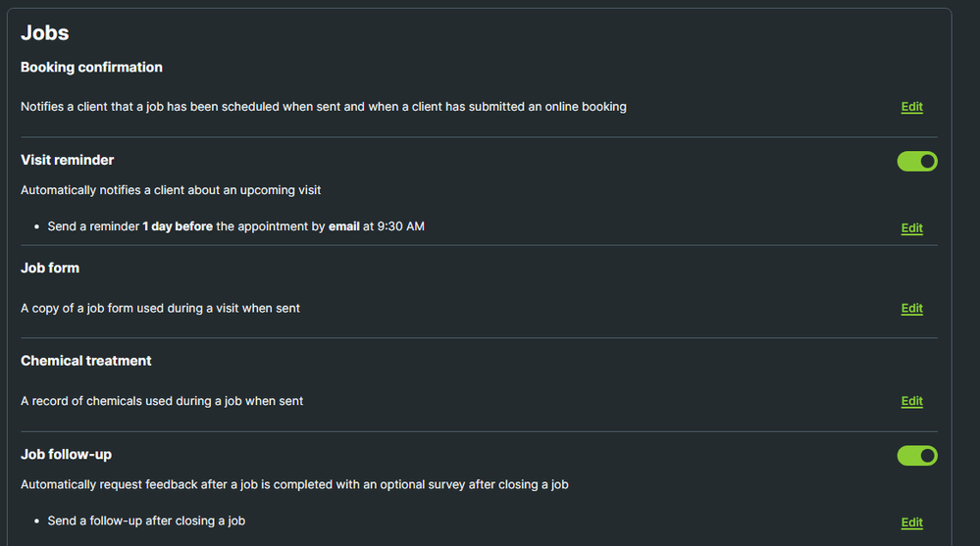Click the Visit reminder heading
The image size is (980, 546).
pyautogui.click(x=67, y=160)
